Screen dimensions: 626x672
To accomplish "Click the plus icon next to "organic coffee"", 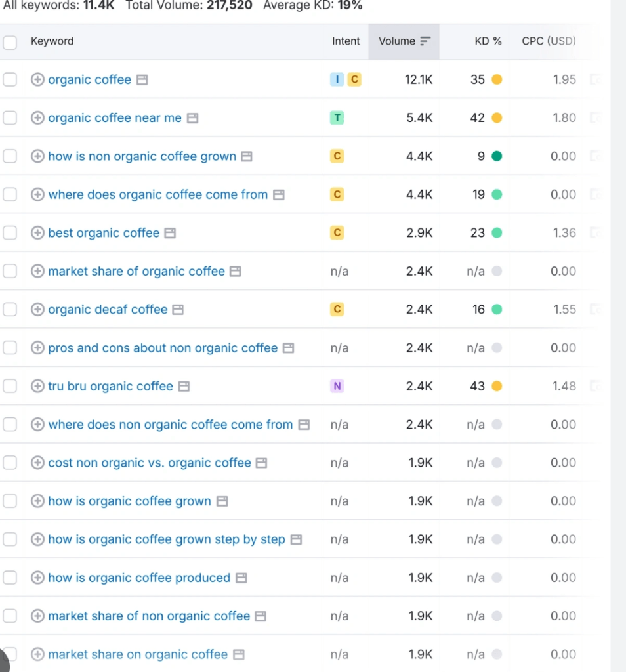I will [x=37, y=79].
